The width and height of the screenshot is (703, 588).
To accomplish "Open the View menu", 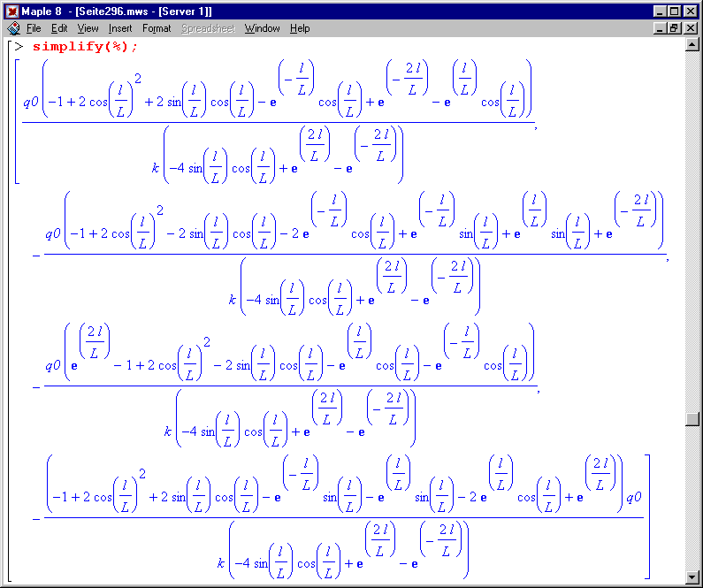I will click(x=88, y=28).
